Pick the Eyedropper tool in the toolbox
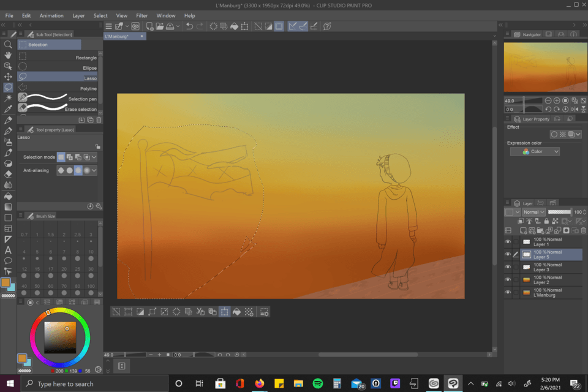This screenshot has width=588, height=392. pos(8,108)
